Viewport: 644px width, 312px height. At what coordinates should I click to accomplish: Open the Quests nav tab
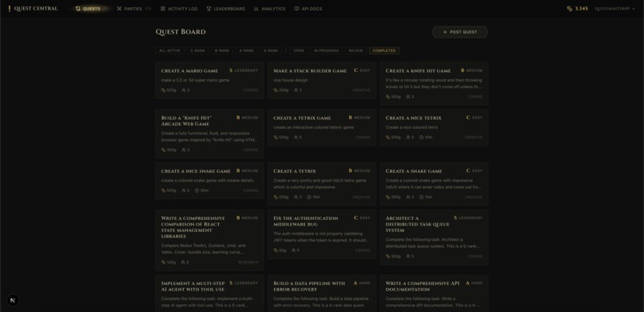tap(92, 9)
